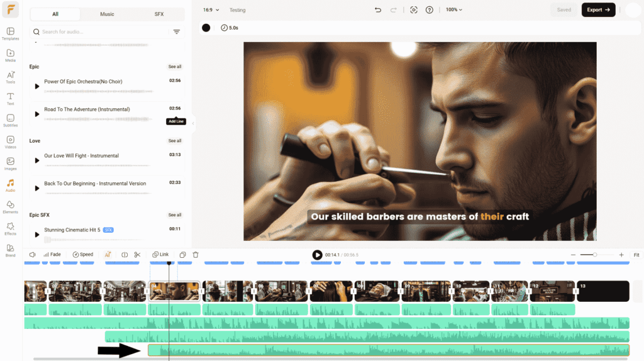Click the Fade button

[x=52, y=255]
